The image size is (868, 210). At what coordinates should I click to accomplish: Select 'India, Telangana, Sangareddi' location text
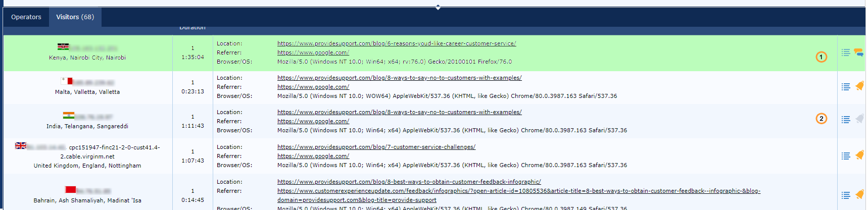click(x=87, y=126)
